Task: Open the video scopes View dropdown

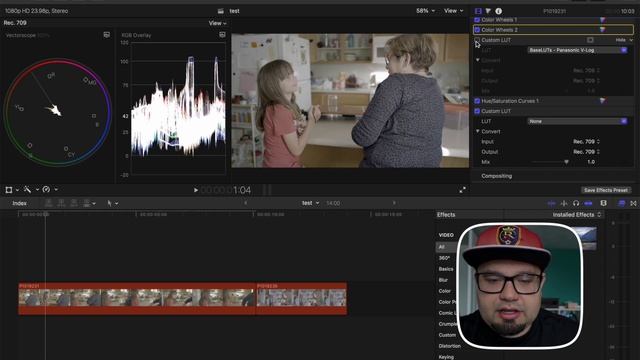Action: (x=217, y=23)
